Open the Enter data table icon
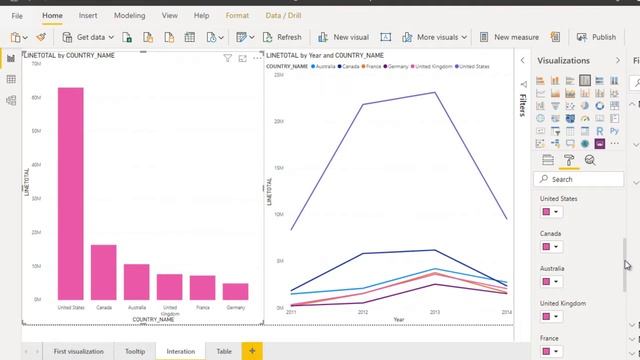The image size is (640, 360). pos(190,37)
